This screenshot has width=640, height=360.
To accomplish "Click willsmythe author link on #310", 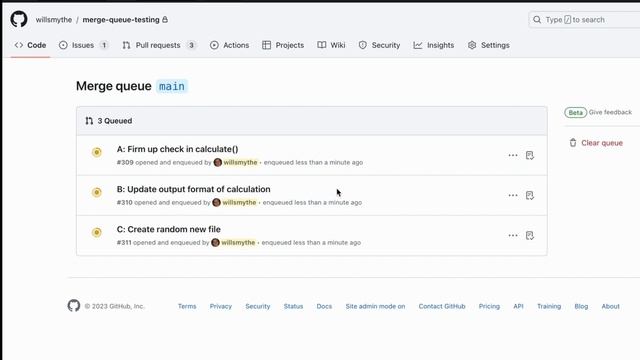I will [239, 202].
